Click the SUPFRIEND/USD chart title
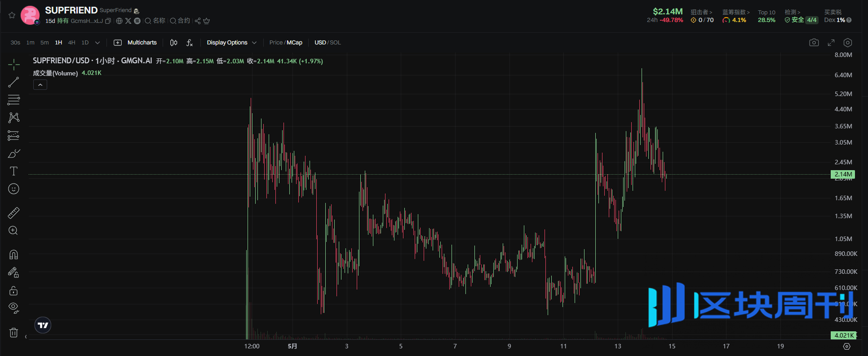868x356 pixels. point(92,61)
